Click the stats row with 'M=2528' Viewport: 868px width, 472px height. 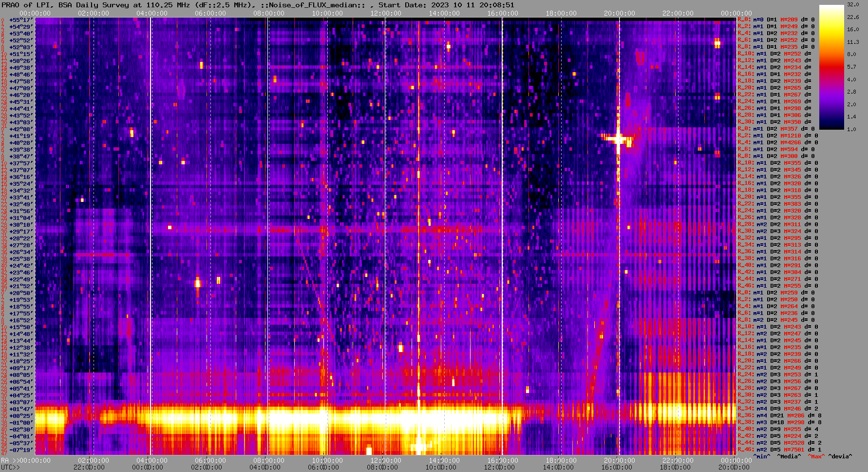[780, 443]
